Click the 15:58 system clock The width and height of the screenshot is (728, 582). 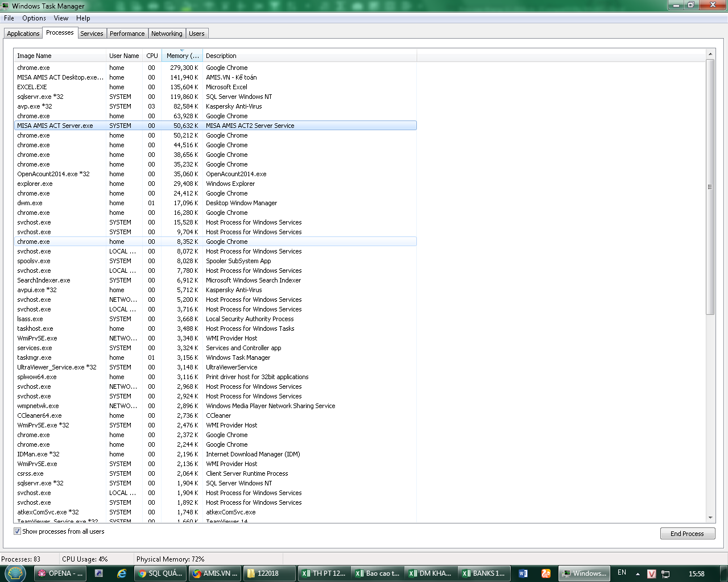coord(697,574)
